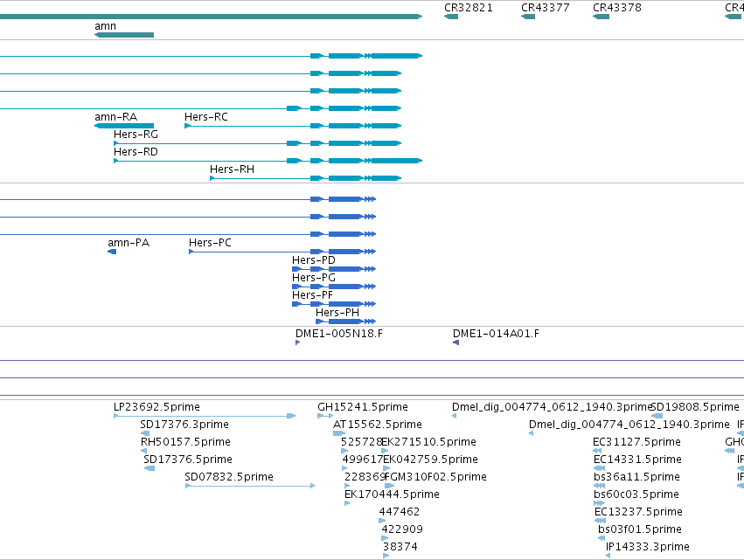Select the EC14331.5prime EST label
The height and width of the screenshot is (560, 744).
(x=637, y=460)
